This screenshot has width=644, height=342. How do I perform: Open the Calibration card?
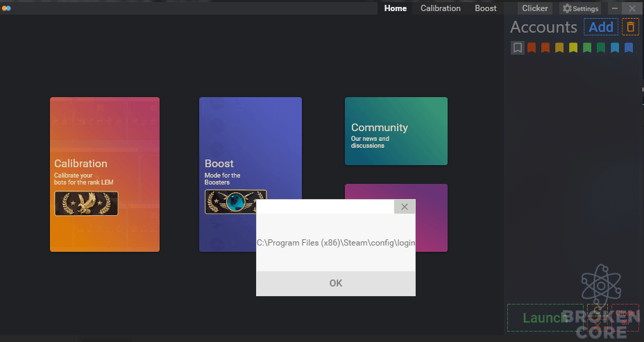[x=105, y=175]
